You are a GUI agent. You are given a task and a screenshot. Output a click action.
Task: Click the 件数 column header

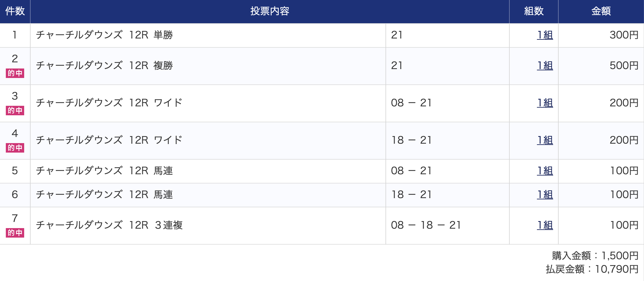(x=15, y=11)
